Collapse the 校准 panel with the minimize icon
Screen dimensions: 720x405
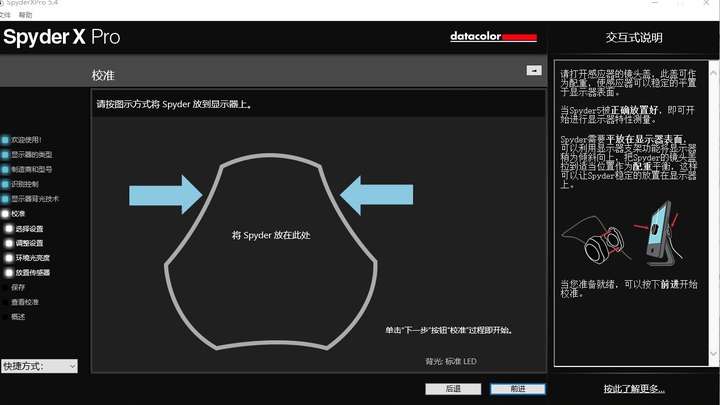[x=534, y=70]
